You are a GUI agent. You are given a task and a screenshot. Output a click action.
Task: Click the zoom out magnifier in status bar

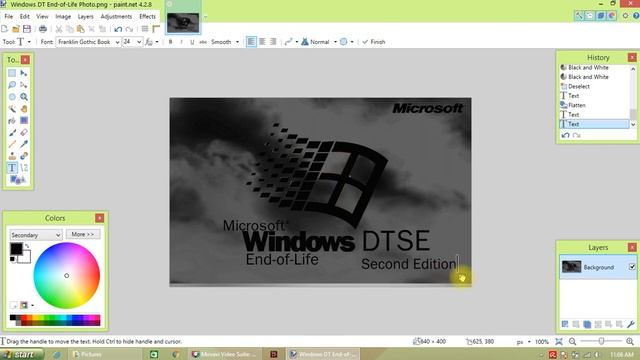pyautogui.click(x=572, y=341)
